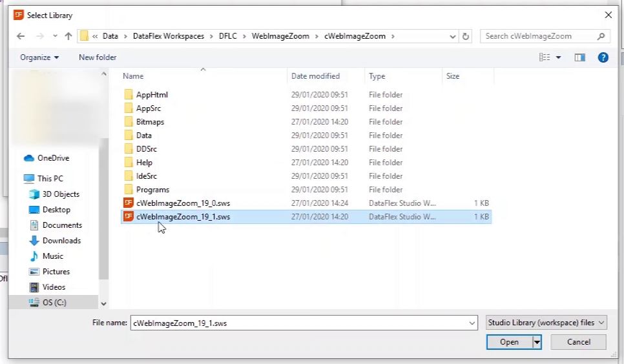This screenshot has height=364, width=624.
Task: Click the DFLC breadcrumb path segment
Action: click(x=229, y=36)
